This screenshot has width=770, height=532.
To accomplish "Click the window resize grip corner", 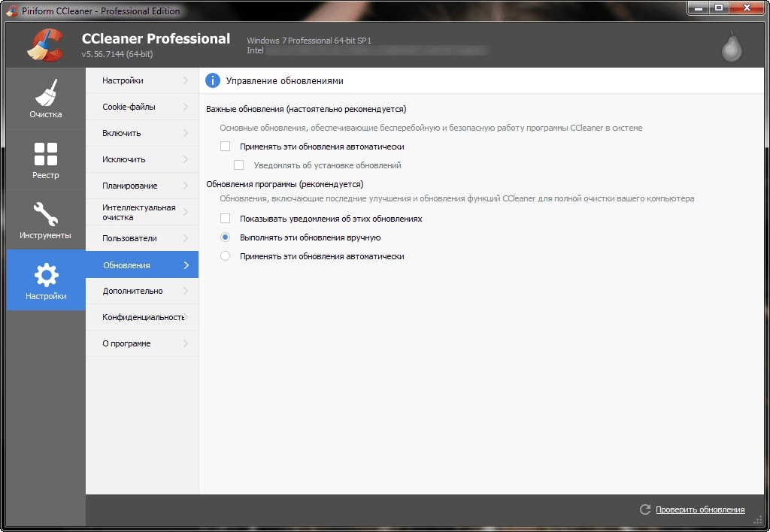I will point(758,520).
